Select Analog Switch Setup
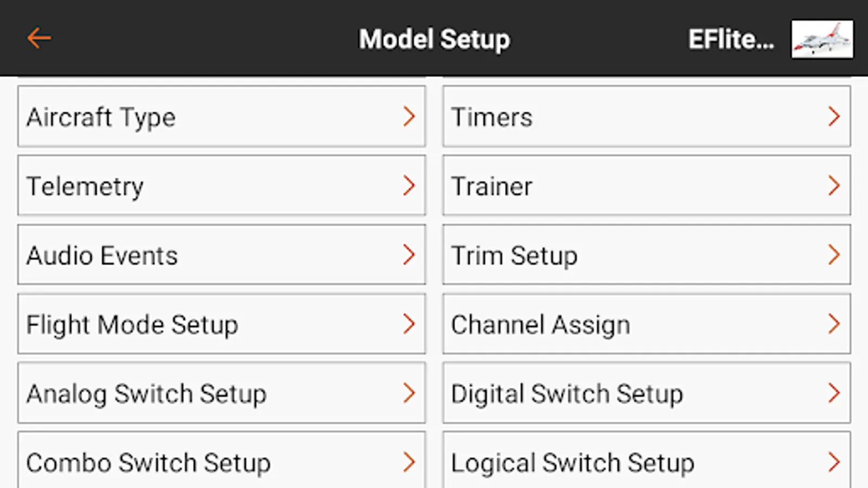The image size is (868, 488). (221, 393)
